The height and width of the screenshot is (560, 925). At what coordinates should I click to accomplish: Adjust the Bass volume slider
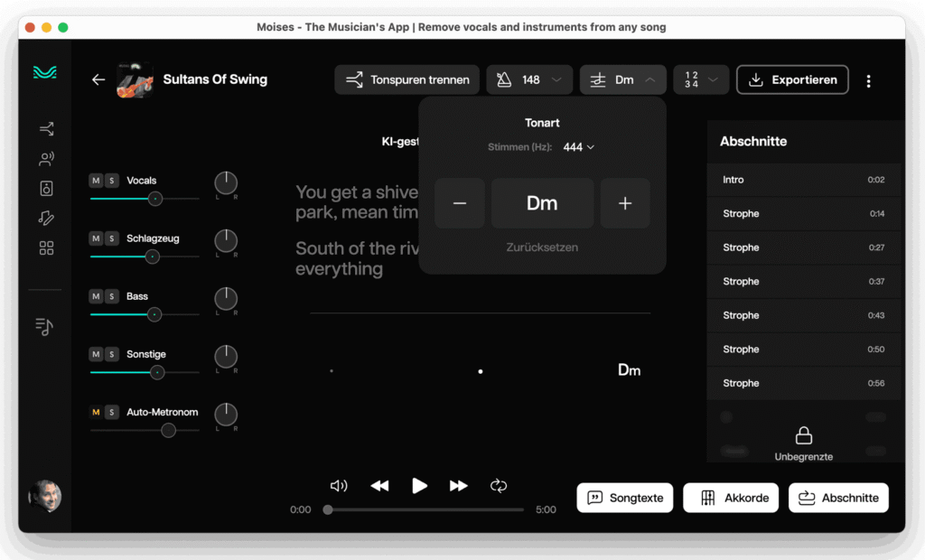pos(145,314)
